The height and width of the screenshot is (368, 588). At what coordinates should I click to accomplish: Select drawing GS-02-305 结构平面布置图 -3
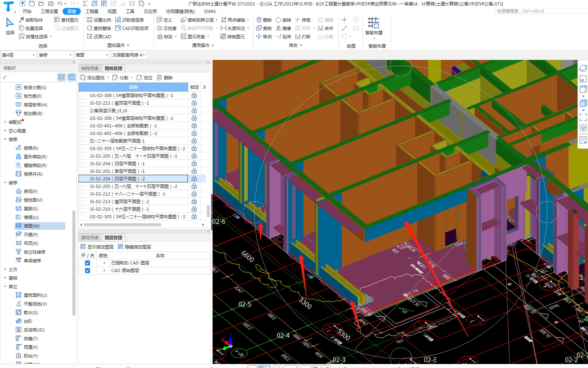(x=137, y=216)
